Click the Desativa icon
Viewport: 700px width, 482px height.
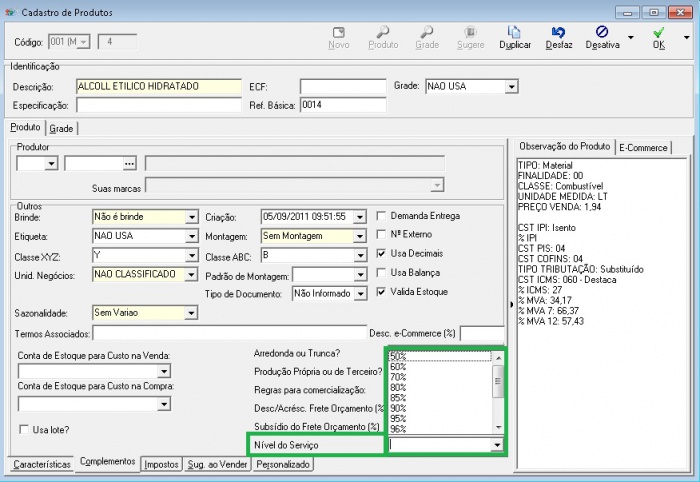tap(602, 37)
